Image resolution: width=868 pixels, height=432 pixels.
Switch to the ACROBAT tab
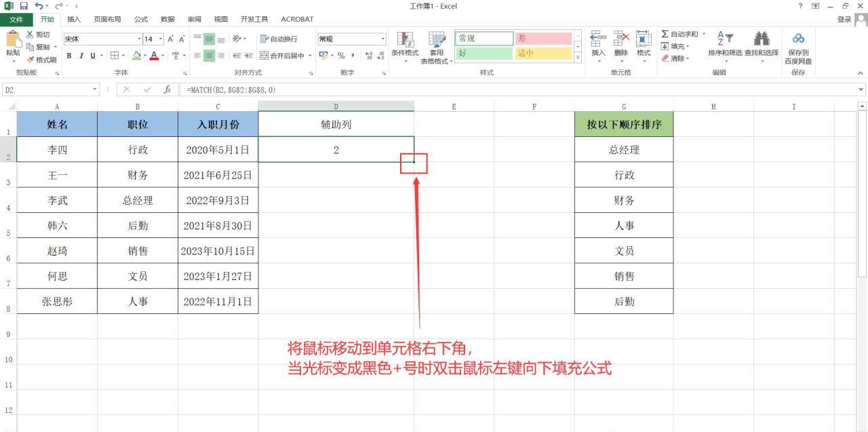pyautogui.click(x=297, y=19)
